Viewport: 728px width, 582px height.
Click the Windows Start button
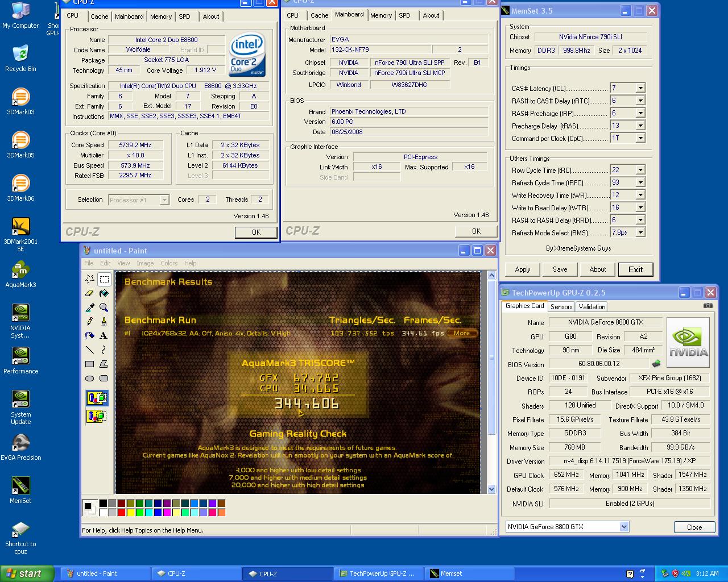click(27, 573)
